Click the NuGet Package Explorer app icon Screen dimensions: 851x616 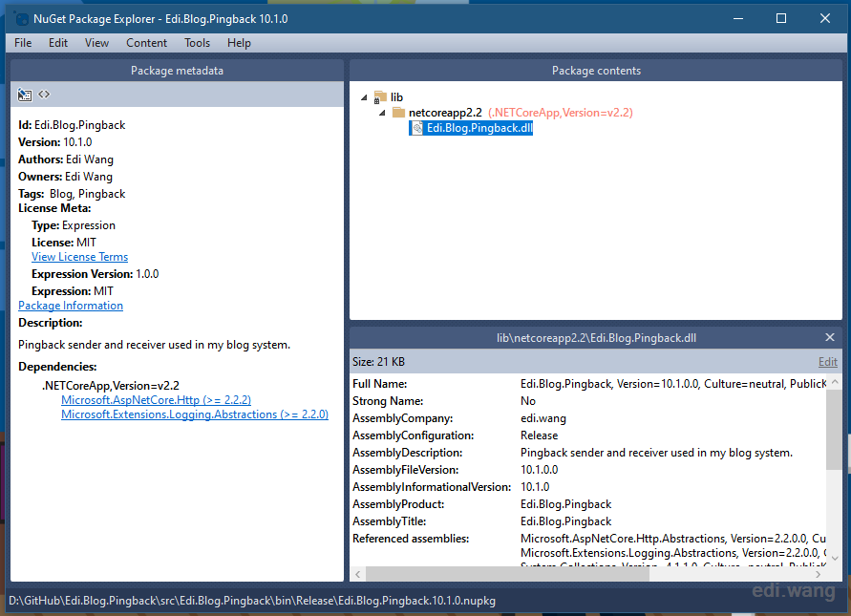coord(22,19)
